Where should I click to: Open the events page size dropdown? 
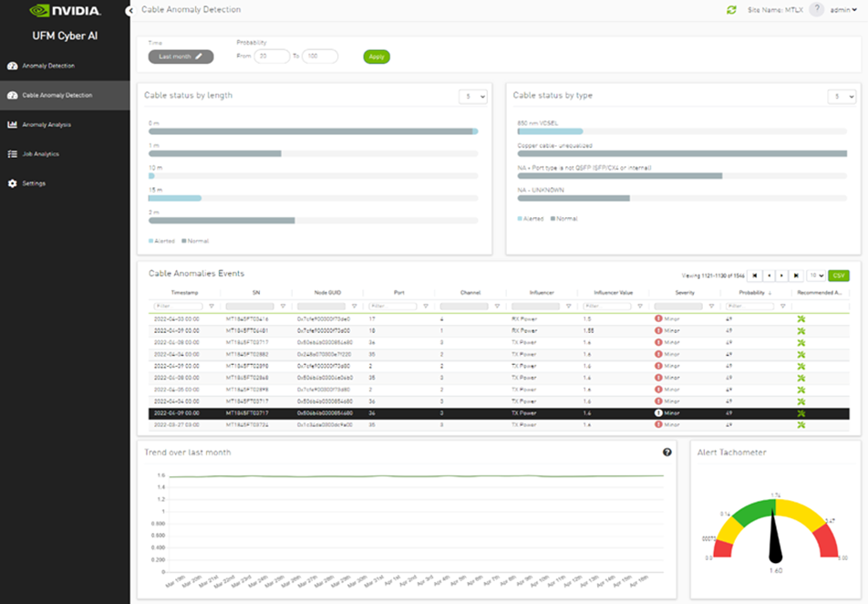(x=816, y=275)
